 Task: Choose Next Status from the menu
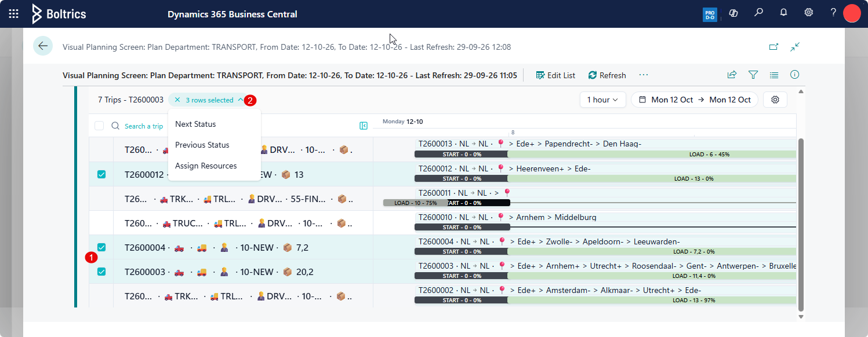pyautogui.click(x=195, y=124)
